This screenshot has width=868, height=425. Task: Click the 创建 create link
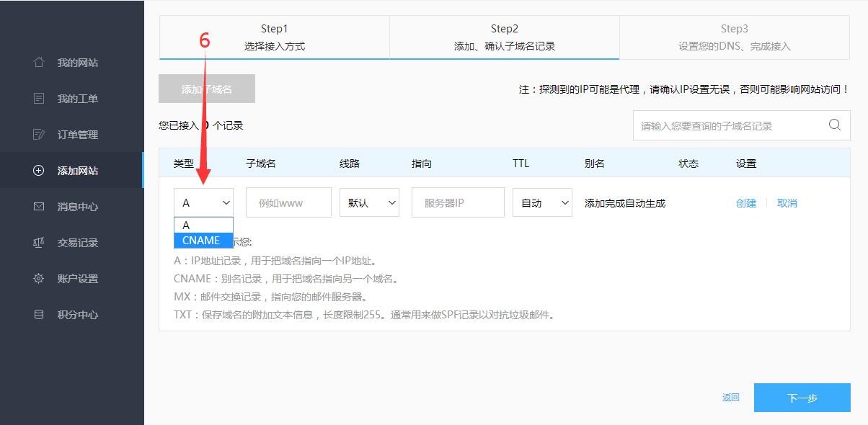tap(746, 203)
